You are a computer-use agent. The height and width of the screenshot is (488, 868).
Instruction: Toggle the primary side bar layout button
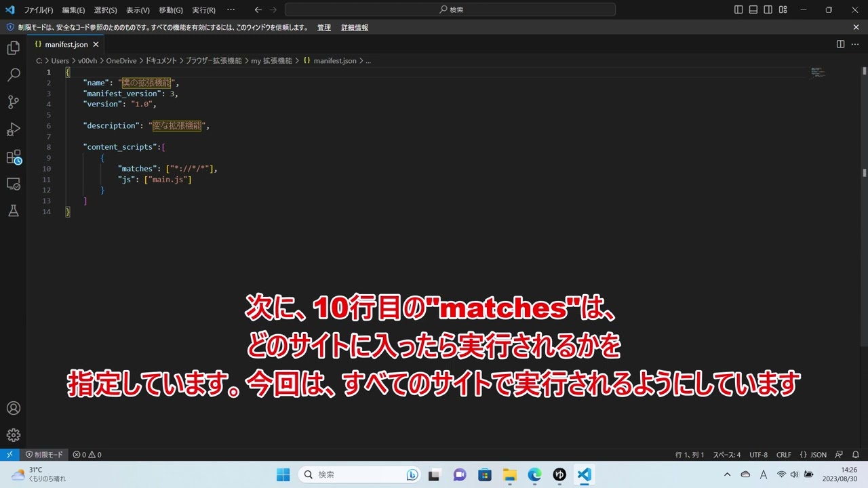click(x=738, y=10)
